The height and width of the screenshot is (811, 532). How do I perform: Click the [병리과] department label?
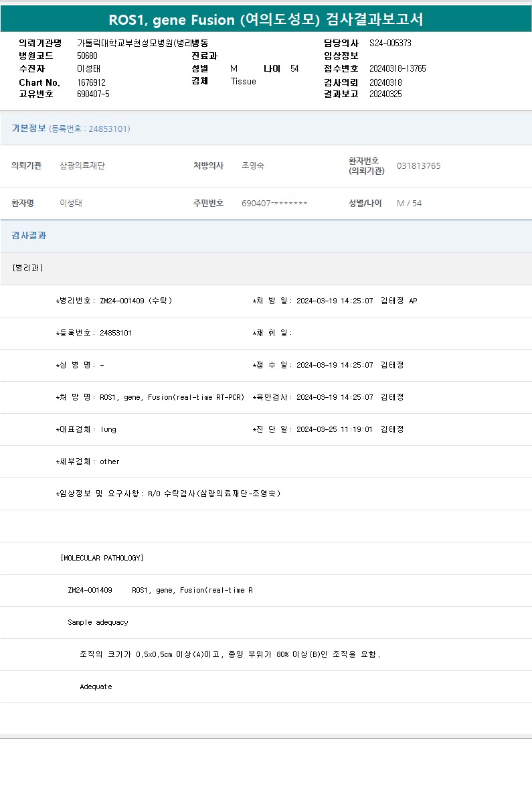[x=27, y=268]
